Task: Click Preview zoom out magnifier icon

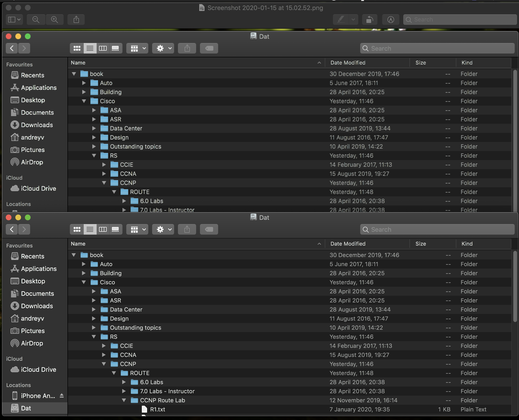Action: 36,20
